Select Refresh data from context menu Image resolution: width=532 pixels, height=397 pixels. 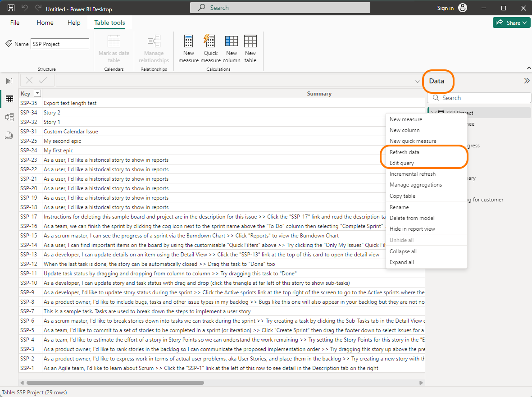(x=405, y=152)
